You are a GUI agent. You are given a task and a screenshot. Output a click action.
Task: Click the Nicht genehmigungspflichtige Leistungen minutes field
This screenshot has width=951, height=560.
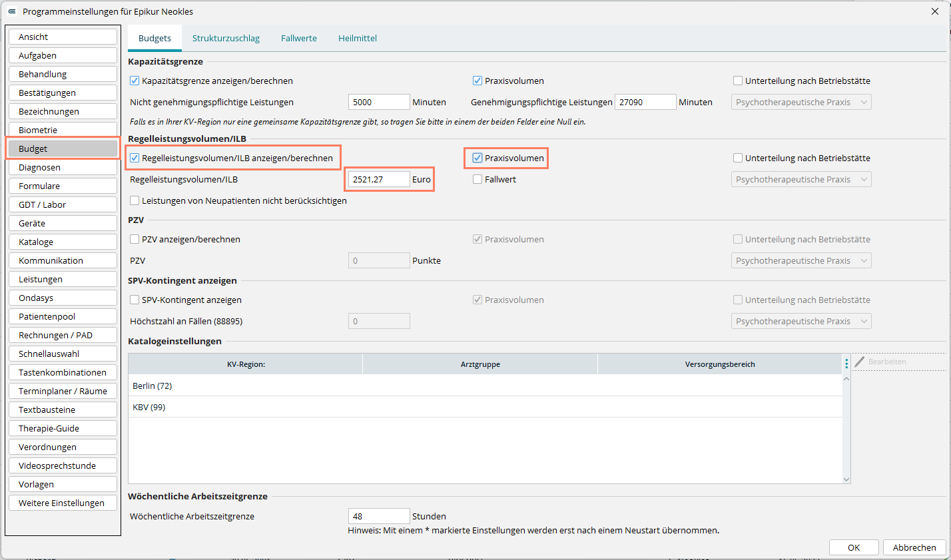pyautogui.click(x=379, y=102)
